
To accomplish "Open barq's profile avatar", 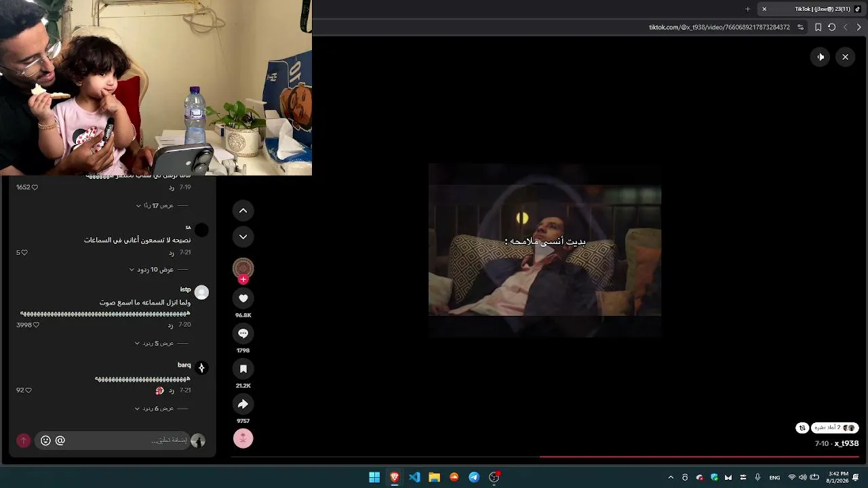I will pyautogui.click(x=201, y=368).
